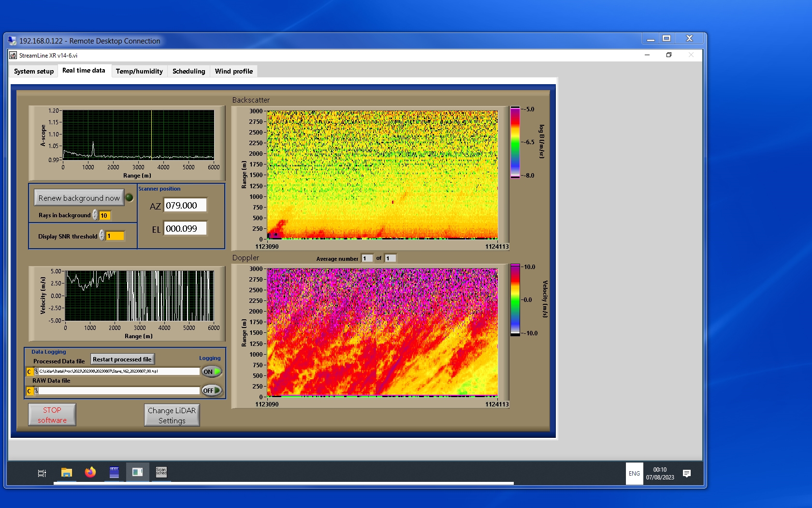The height and width of the screenshot is (508, 812).
Task: Open File Explorer from the remote taskbar
Action: [x=66, y=472]
